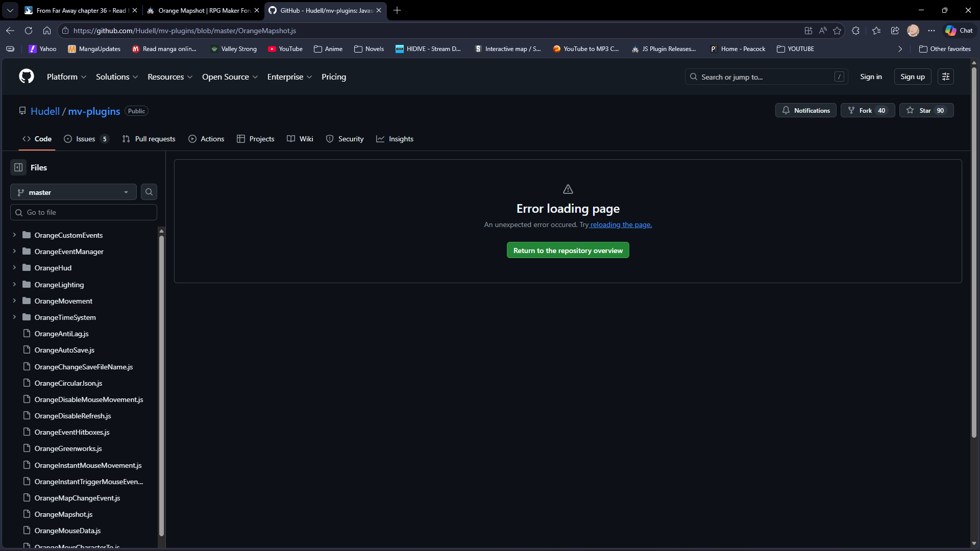Open browser settings and more menu
This screenshot has width=980, height=551.
point(932,31)
